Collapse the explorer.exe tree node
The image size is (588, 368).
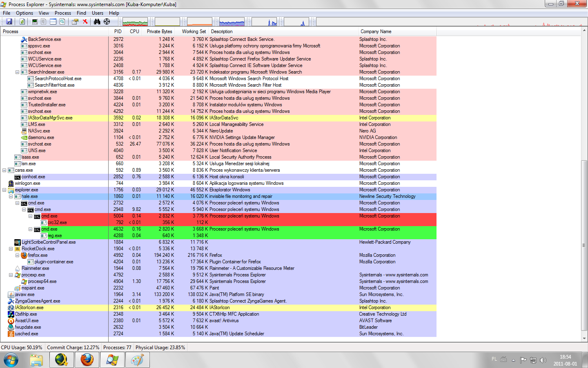tap(4, 190)
